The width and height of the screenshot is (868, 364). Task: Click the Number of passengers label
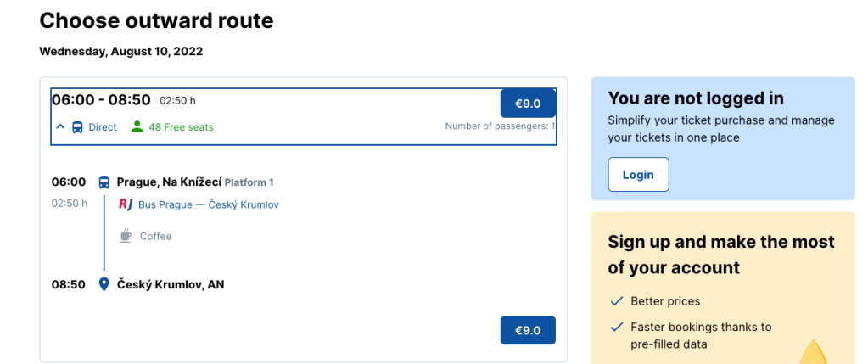click(x=500, y=127)
